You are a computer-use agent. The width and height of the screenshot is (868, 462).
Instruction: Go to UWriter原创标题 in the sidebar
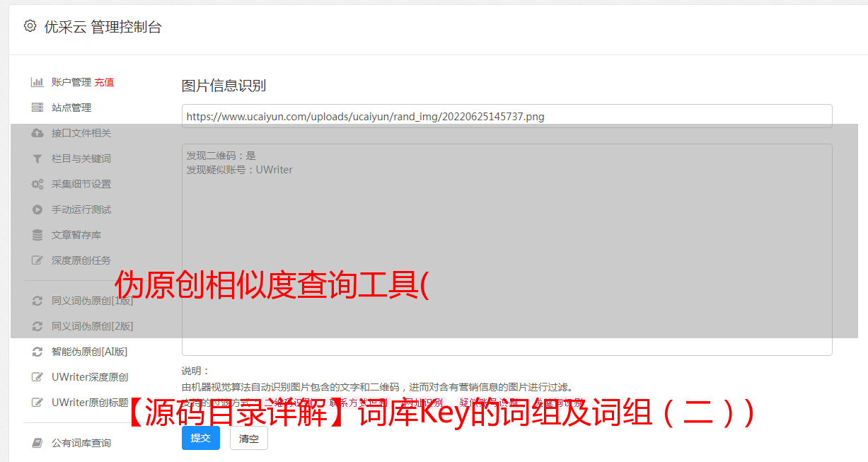tap(90, 403)
